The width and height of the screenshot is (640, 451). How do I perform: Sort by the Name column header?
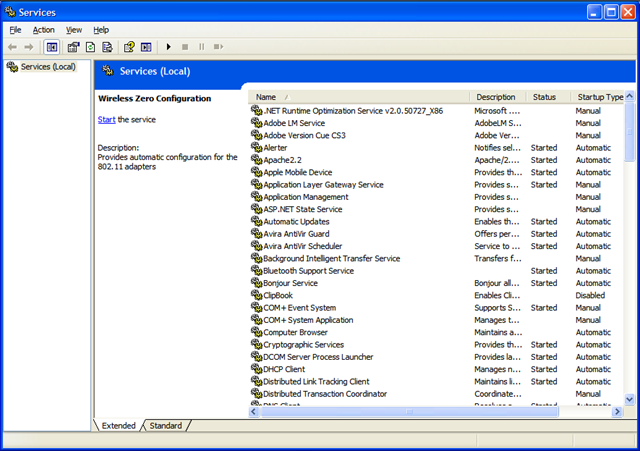[358, 97]
